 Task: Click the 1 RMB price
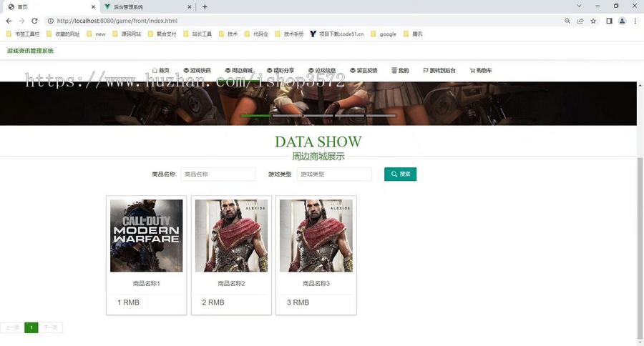(128, 302)
